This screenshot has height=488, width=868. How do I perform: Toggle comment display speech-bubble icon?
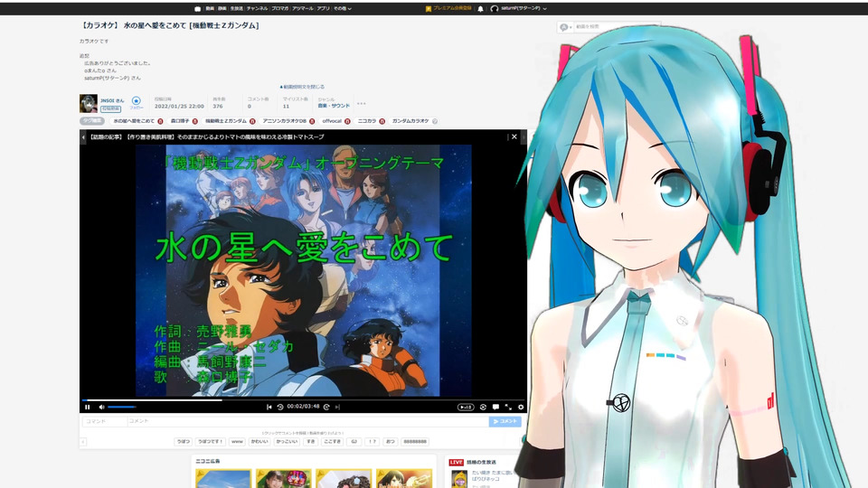[495, 408]
